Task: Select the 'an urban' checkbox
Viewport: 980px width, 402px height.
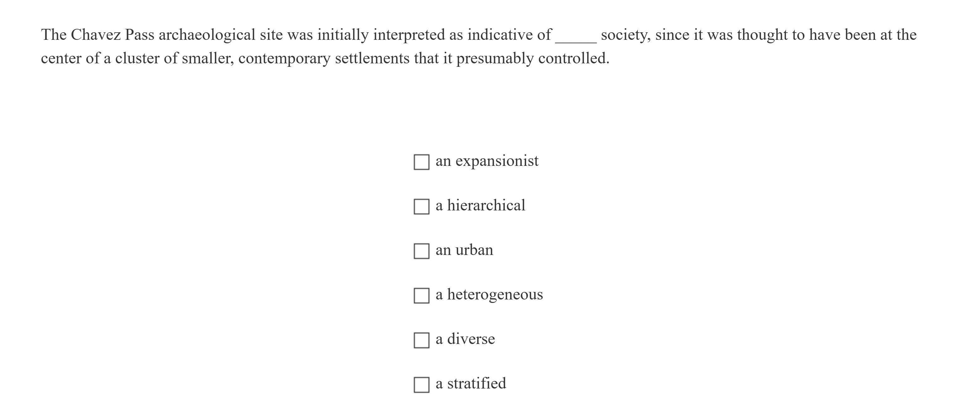Action: coord(421,251)
